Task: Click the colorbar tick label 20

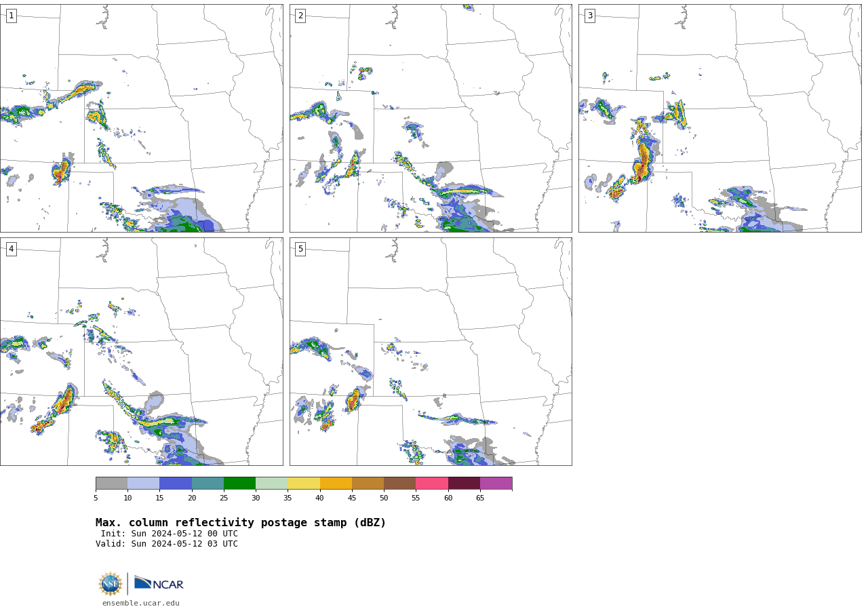Action: click(192, 498)
